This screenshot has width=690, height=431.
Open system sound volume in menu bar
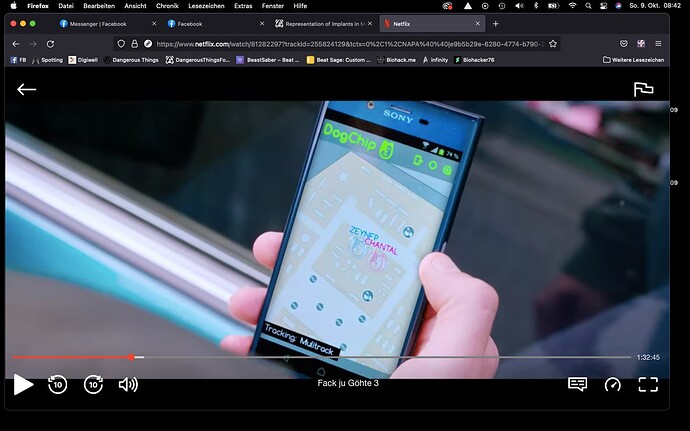tap(520, 6)
